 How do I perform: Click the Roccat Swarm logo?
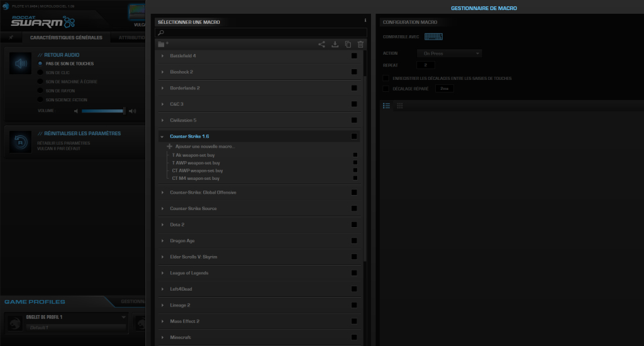[x=43, y=21]
